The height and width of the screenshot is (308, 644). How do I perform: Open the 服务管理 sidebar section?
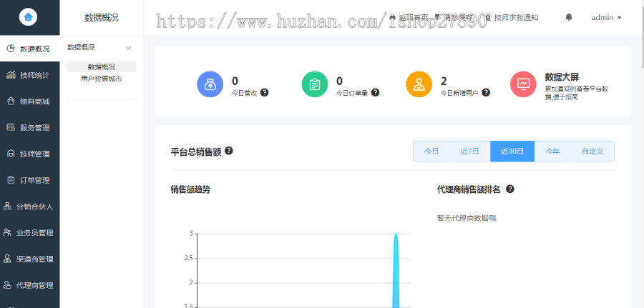29,128
